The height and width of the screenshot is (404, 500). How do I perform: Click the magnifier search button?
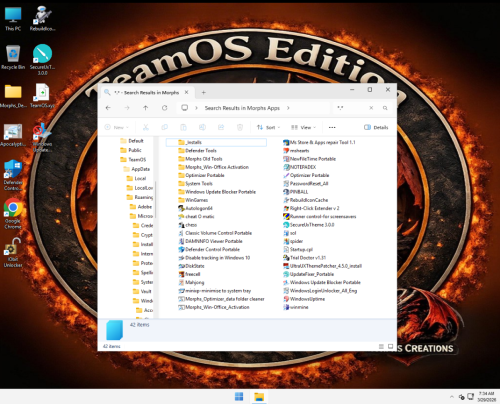[385, 108]
